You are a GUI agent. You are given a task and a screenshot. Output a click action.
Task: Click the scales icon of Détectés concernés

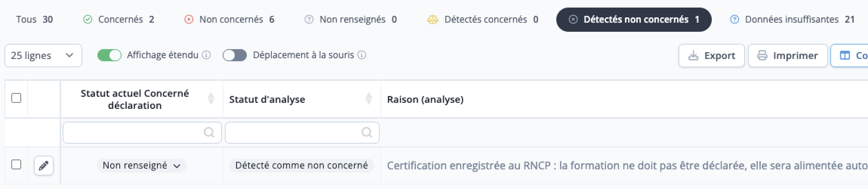point(432,19)
